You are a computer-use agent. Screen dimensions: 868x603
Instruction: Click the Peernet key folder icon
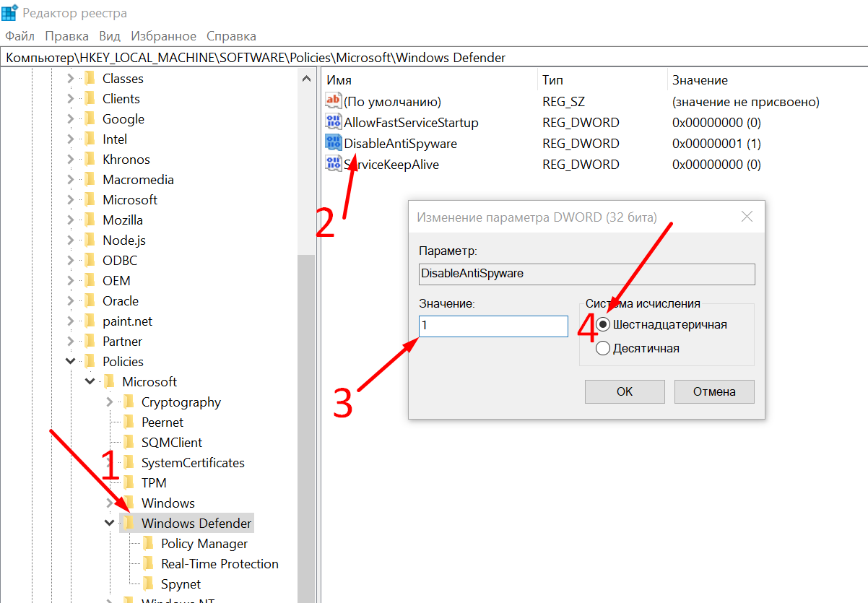click(129, 422)
